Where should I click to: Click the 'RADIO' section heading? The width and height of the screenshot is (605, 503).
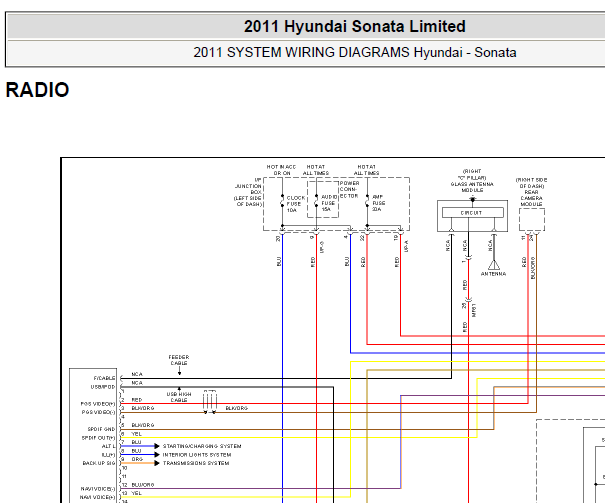(x=37, y=90)
